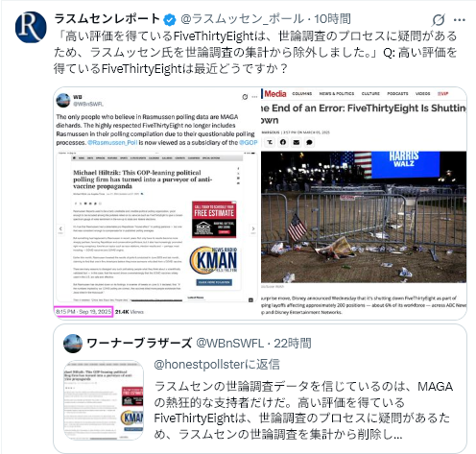
Task: Open the @ラスムッセン_ポール handle link
Action: (242, 19)
